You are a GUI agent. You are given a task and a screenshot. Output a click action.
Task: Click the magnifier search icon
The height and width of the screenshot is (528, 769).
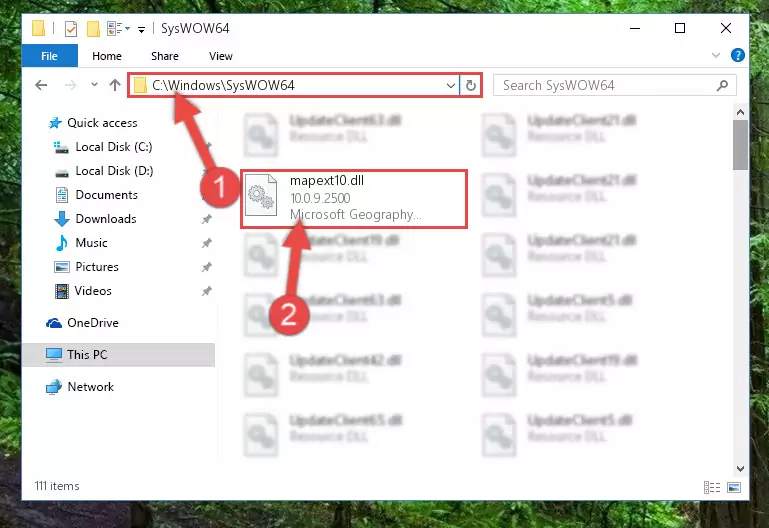pyautogui.click(x=722, y=86)
